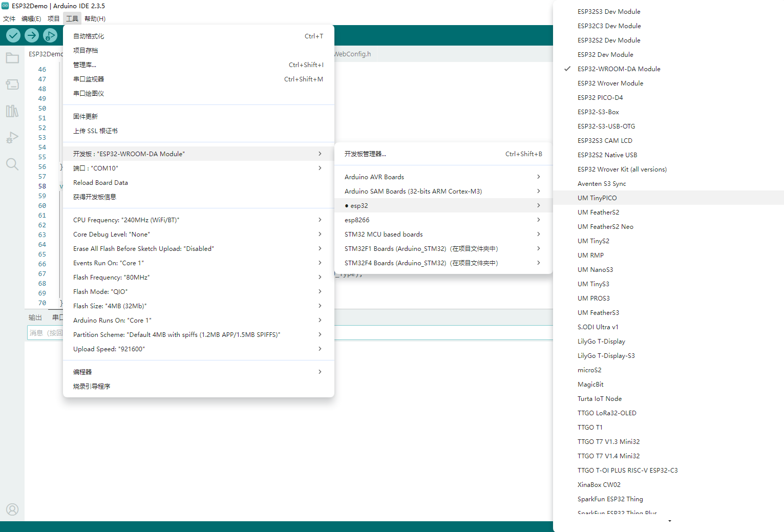
Task: Click the Arduino IDE app icon in title bar
Action: [5, 6]
